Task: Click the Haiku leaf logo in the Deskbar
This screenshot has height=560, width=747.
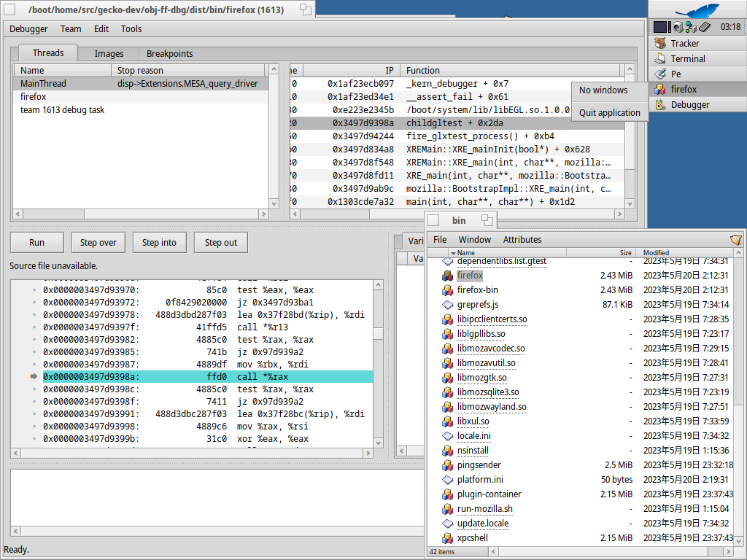Action: coord(697,10)
